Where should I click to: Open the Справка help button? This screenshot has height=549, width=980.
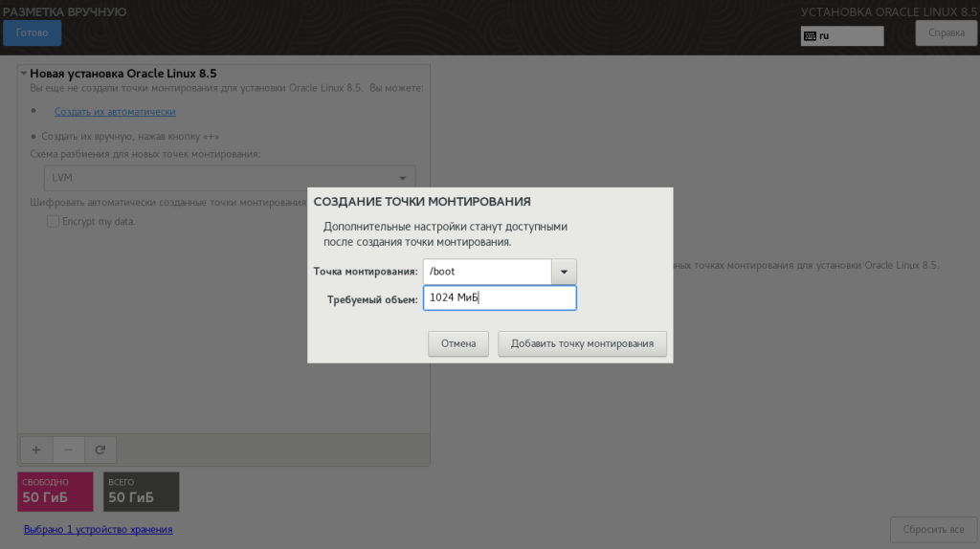[x=947, y=33]
